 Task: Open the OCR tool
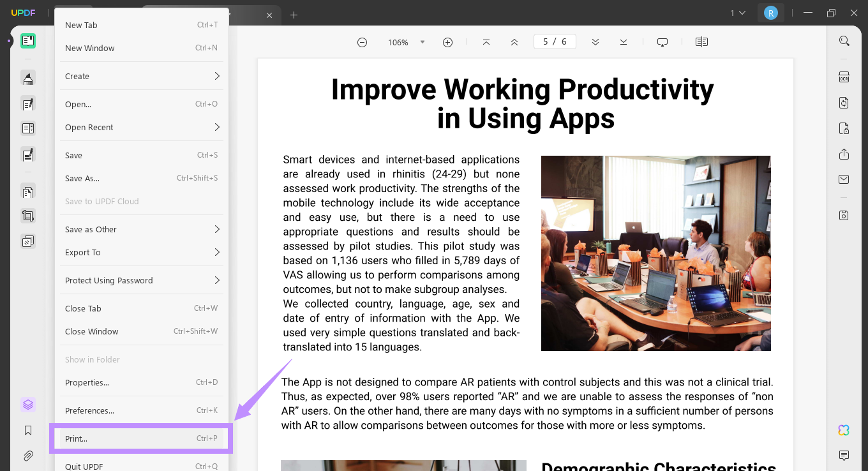pos(844,77)
